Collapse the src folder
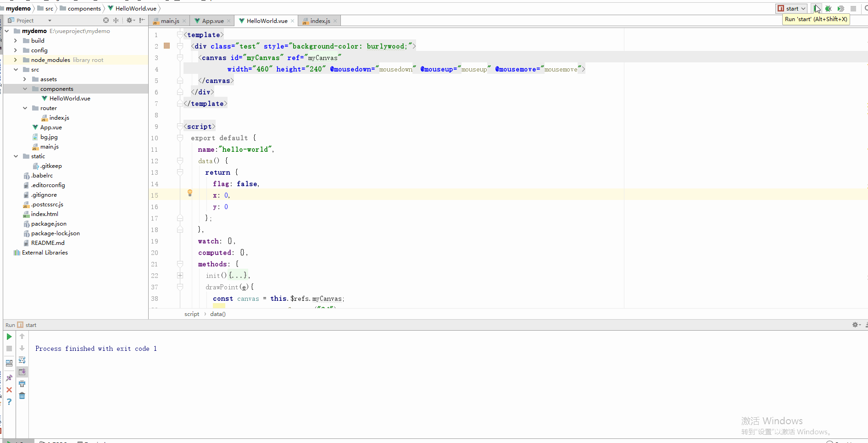 pos(16,70)
